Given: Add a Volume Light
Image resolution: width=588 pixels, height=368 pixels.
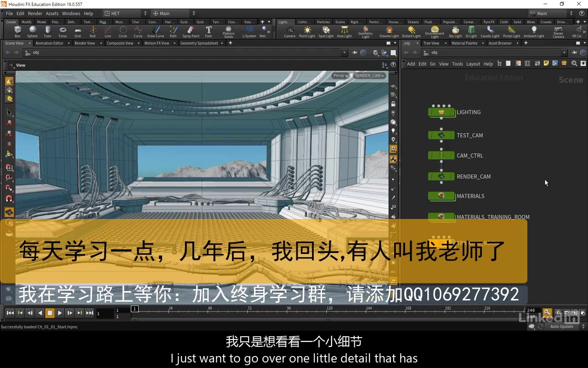Looking at the screenshot, I should click(x=389, y=32).
